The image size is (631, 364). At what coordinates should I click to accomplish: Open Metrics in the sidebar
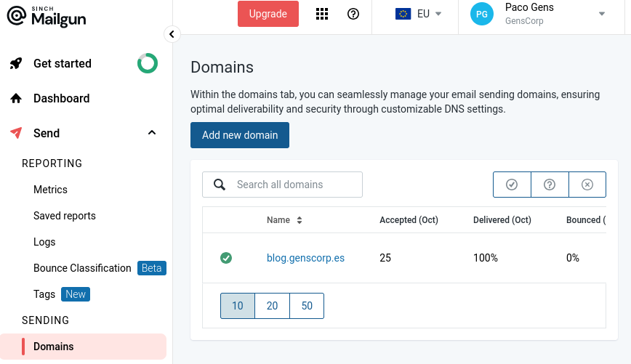50,190
